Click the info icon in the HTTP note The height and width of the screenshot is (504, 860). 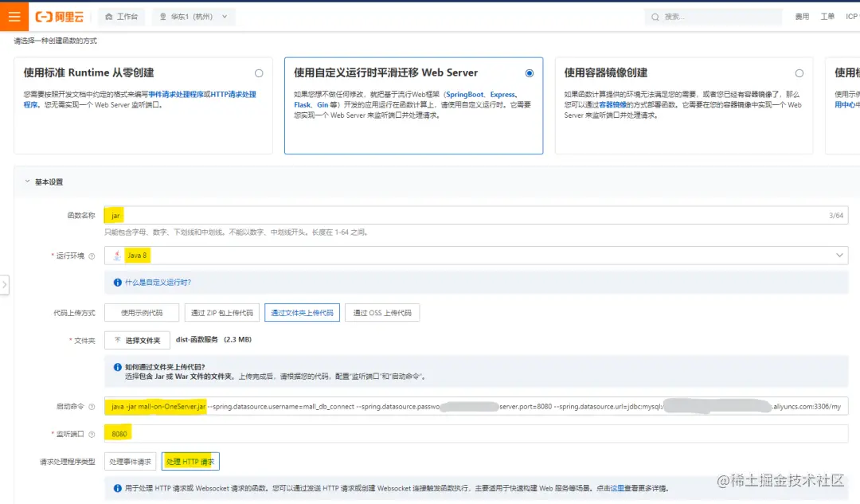point(117,488)
